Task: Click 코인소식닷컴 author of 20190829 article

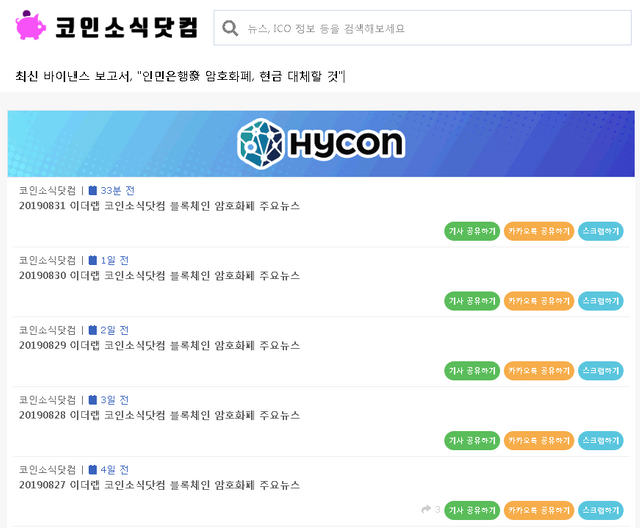Action: 47,330
